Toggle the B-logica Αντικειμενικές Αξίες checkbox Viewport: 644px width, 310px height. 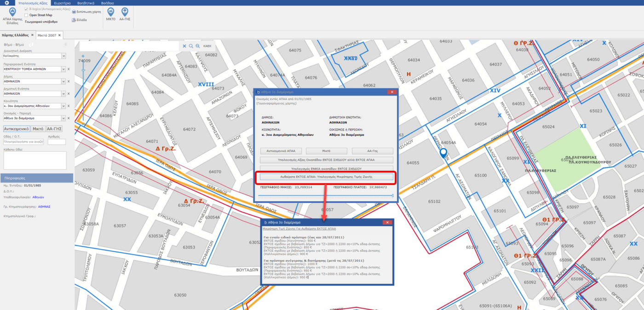(26, 9)
